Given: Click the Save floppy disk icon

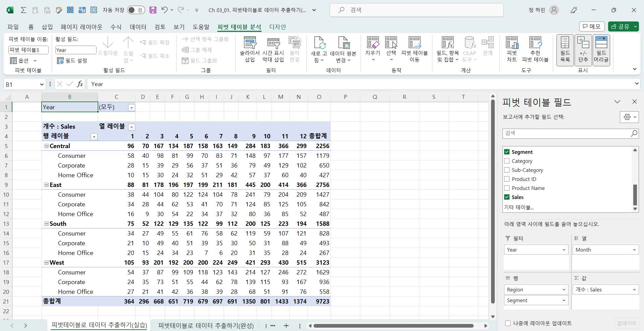Looking at the screenshot, I should coord(153,10).
